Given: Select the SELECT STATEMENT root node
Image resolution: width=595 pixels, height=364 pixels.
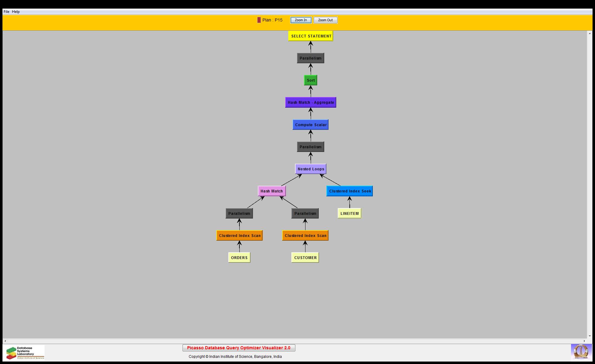Looking at the screenshot, I should 311,36.
